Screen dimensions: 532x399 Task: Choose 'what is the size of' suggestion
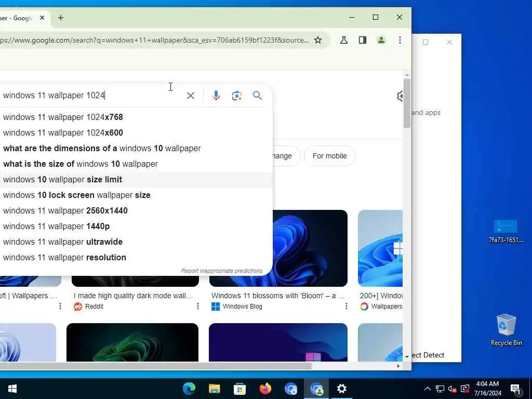pos(136,164)
